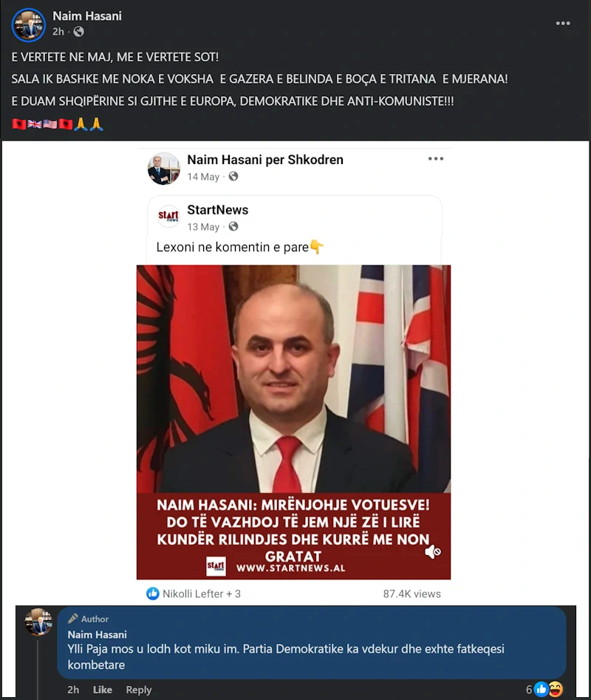Viewport: 591px width, 700px height.
Task: Click the StartNews logo avatar
Action: coord(168,216)
